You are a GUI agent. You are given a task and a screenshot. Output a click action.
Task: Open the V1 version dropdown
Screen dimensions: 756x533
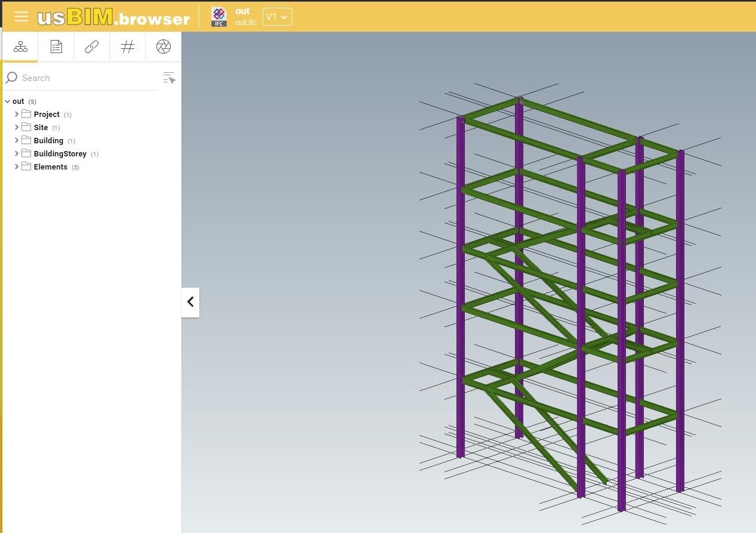pyautogui.click(x=277, y=17)
